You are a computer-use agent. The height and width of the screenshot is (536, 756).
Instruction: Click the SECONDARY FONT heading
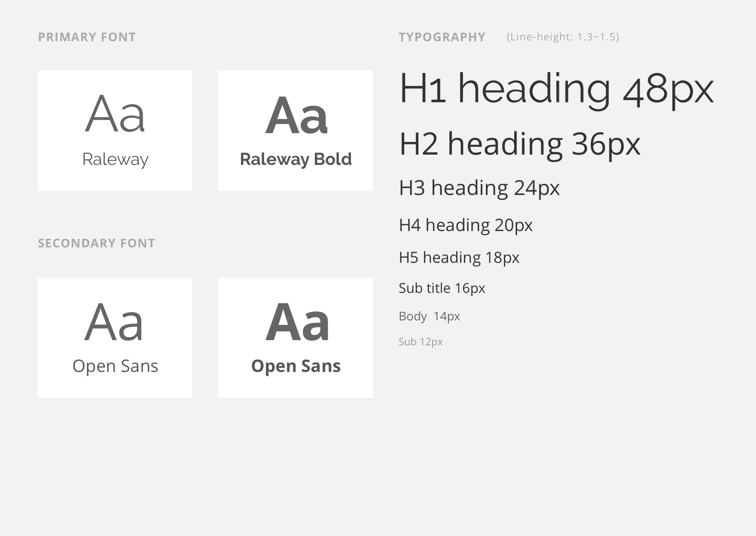(96, 243)
